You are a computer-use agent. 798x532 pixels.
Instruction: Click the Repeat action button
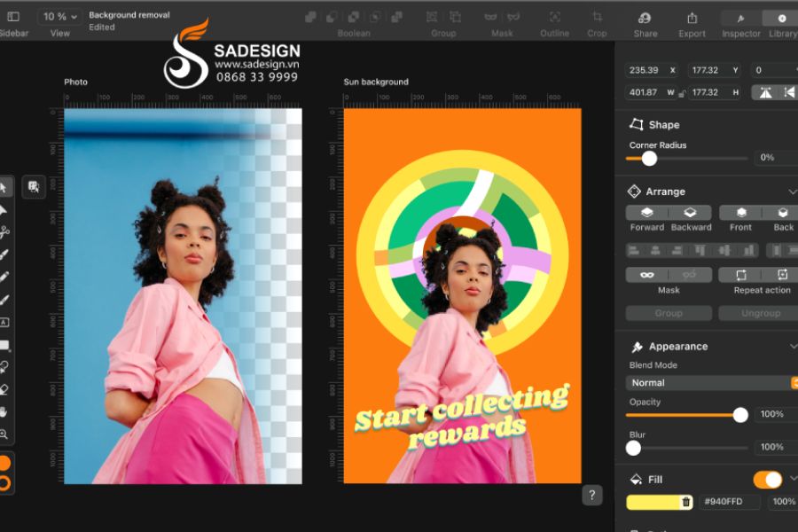point(741,275)
